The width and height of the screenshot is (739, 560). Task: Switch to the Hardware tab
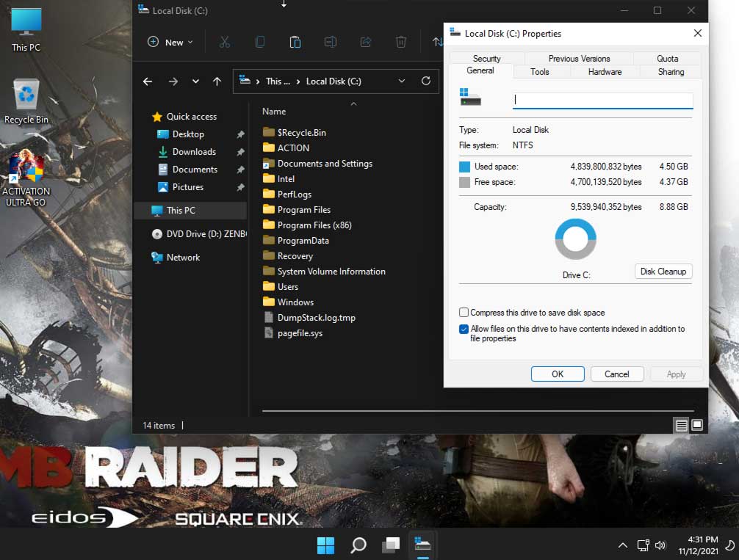tap(605, 72)
